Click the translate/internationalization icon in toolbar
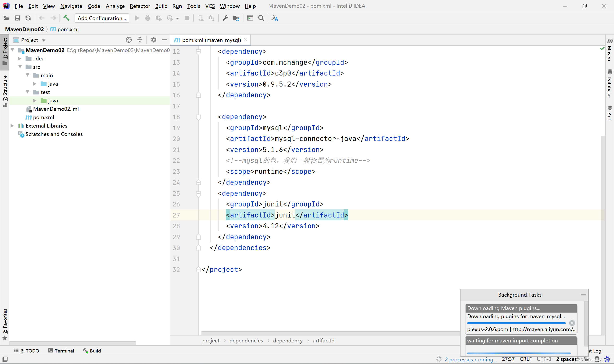614x364 pixels. tap(274, 18)
